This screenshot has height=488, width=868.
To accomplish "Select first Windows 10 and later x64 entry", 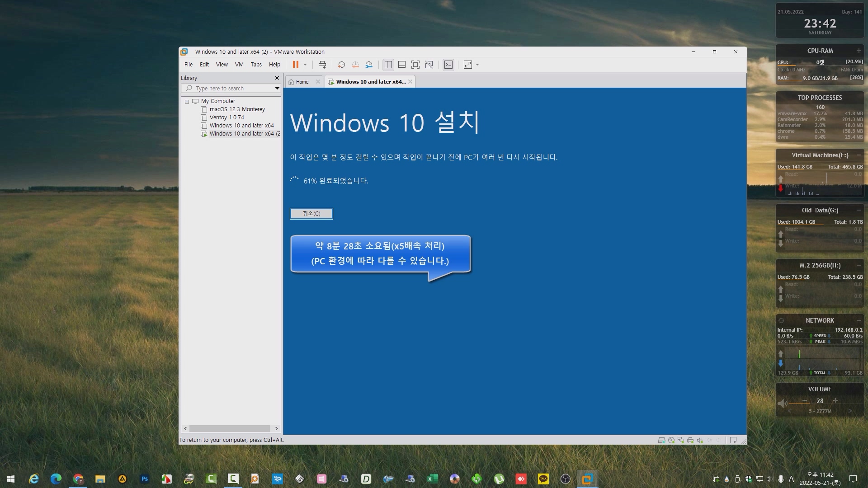I will pyautogui.click(x=241, y=126).
